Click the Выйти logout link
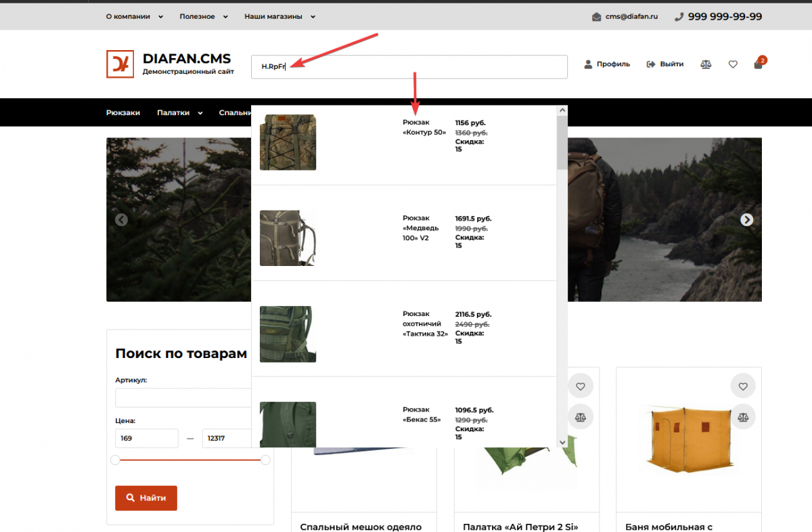812x532 pixels. [665, 64]
